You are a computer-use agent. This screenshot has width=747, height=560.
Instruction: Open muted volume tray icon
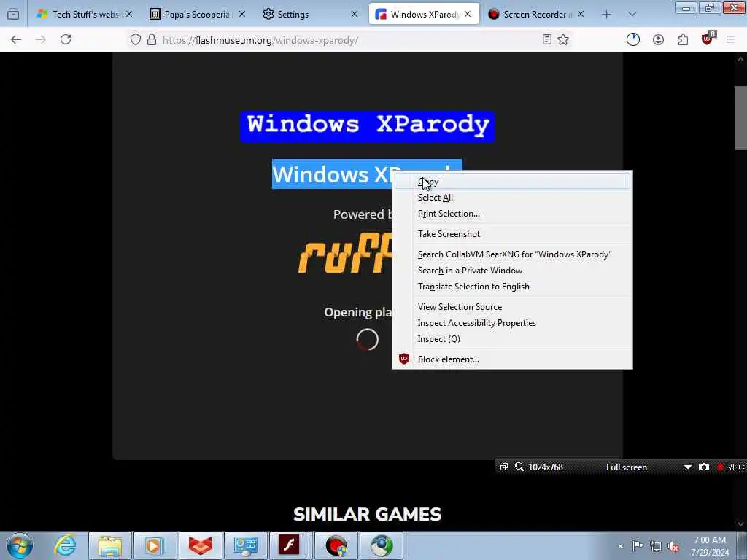pos(673,547)
